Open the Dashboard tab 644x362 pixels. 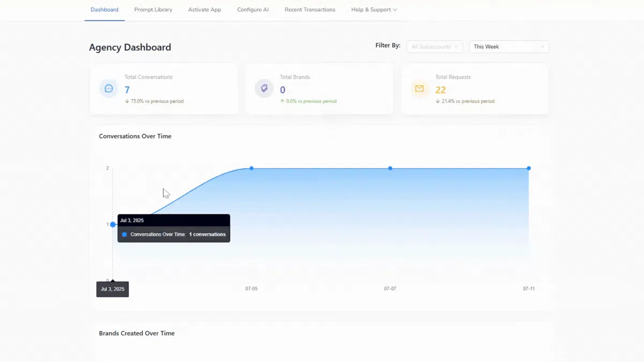coord(104,10)
